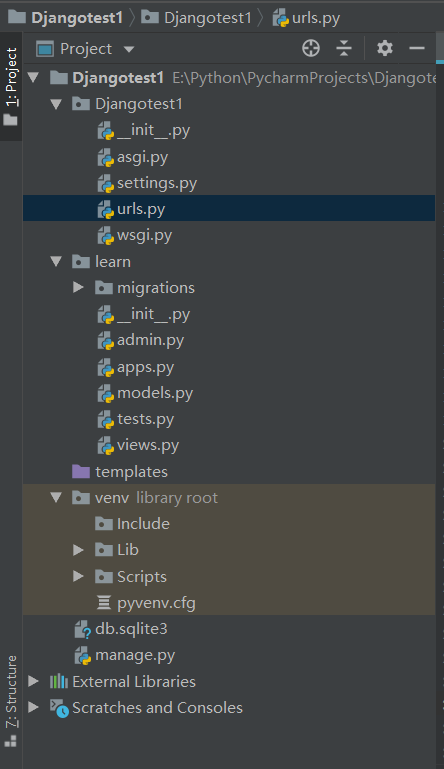The height and width of the screenshot is (769, 444).
Task: Select the templates folder name
Action: point(131,472)
